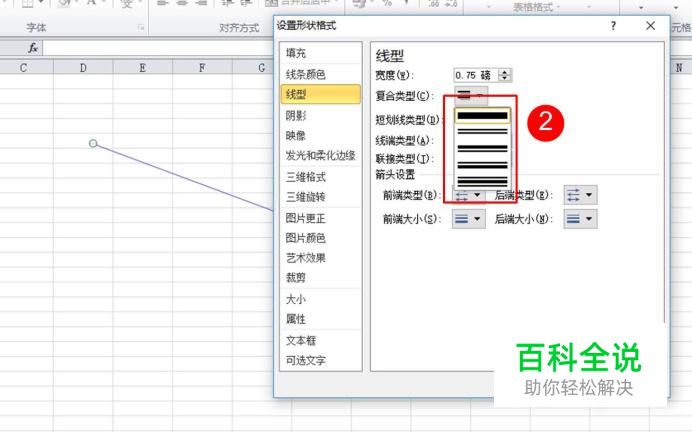Select column F header
The height and width of the screenshot is (432, 692).
[202, 68]
